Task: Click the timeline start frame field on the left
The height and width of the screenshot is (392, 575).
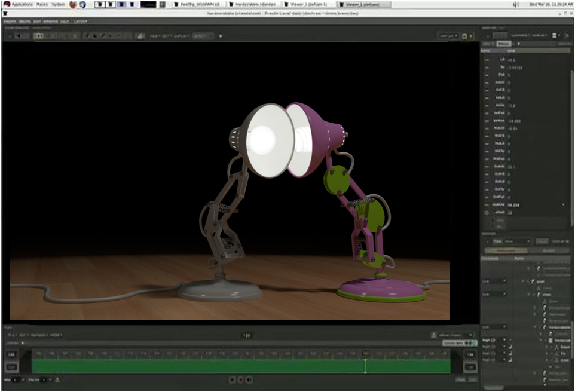Action: (12, 355)
